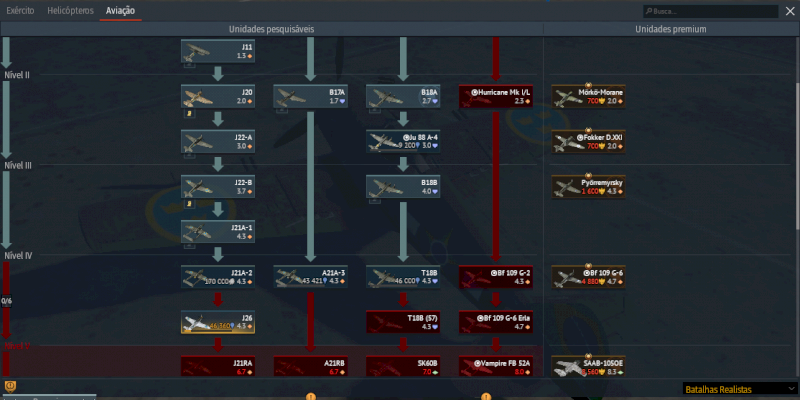Select the Hurricane Mk I/L card

[495, 96]
